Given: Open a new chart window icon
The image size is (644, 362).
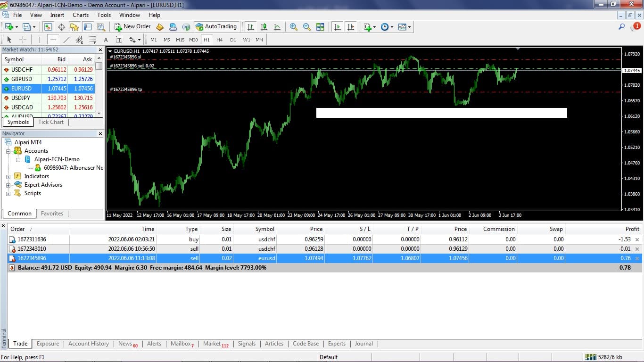Looking at the screenshot, I should pos(9,27).
